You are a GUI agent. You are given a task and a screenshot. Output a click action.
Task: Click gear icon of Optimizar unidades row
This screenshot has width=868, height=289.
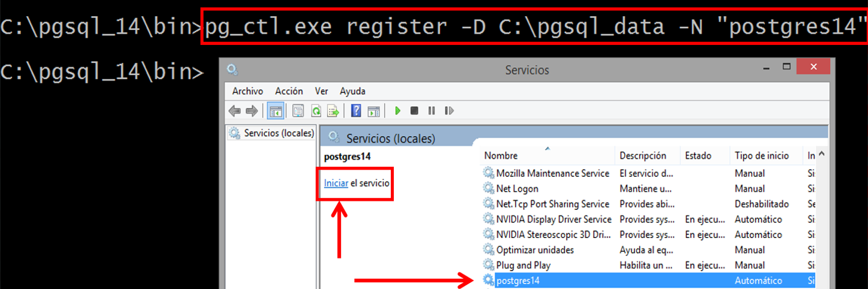[x=489, y=249]
